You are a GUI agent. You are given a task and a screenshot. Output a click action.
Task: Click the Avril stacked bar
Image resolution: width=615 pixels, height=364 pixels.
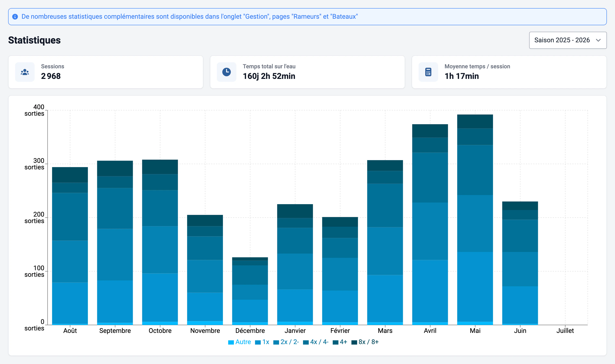430,225
